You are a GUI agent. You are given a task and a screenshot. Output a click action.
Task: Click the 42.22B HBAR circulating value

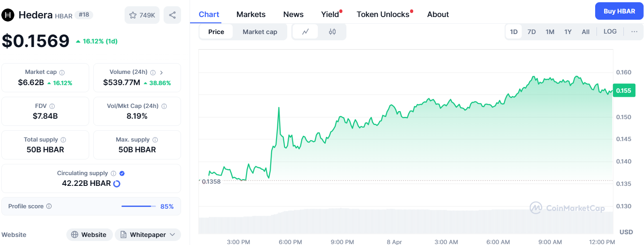(x=86, y=183)
